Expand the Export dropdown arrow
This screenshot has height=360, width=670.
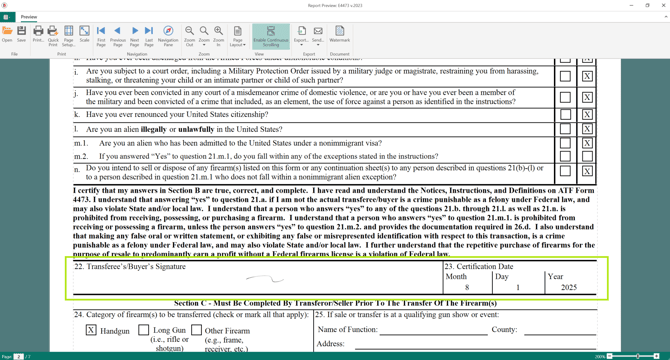[301, 45]
